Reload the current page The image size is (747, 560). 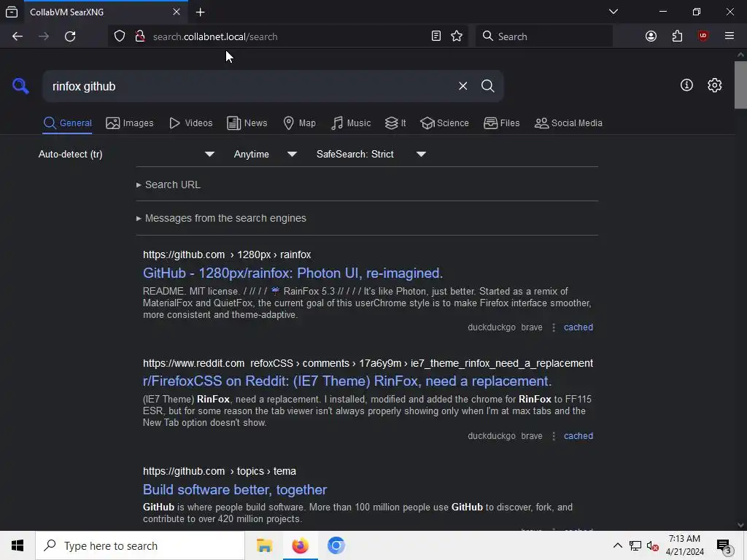pos(70,36)
